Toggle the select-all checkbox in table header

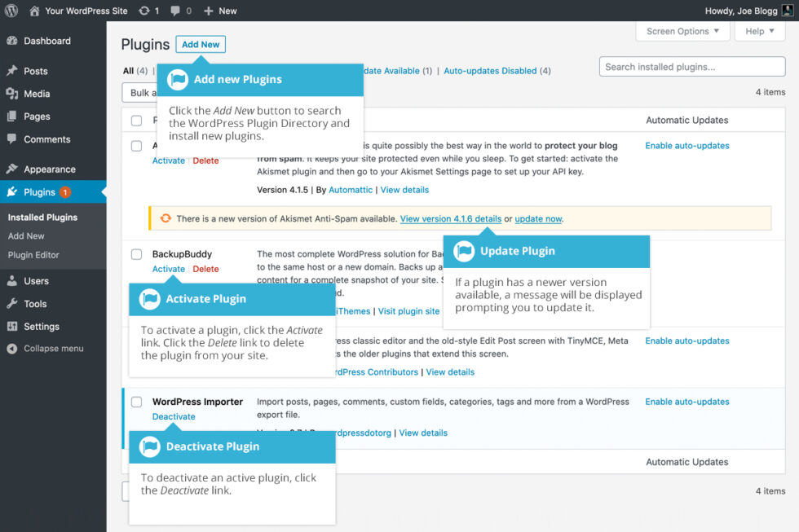[137, 121]
